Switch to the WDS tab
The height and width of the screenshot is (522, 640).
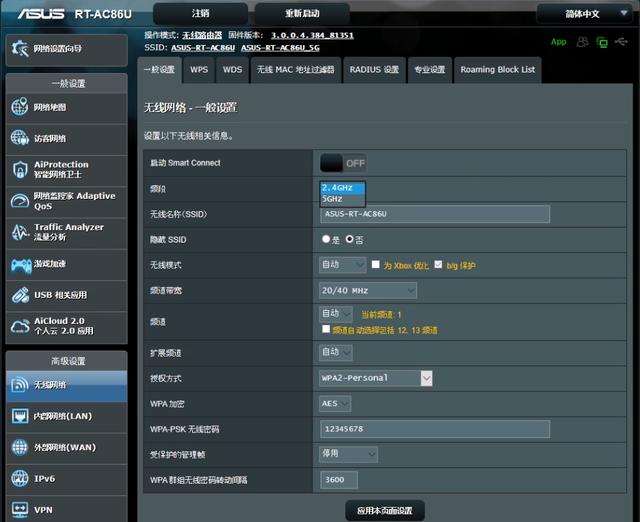click(x=233, y=70)
